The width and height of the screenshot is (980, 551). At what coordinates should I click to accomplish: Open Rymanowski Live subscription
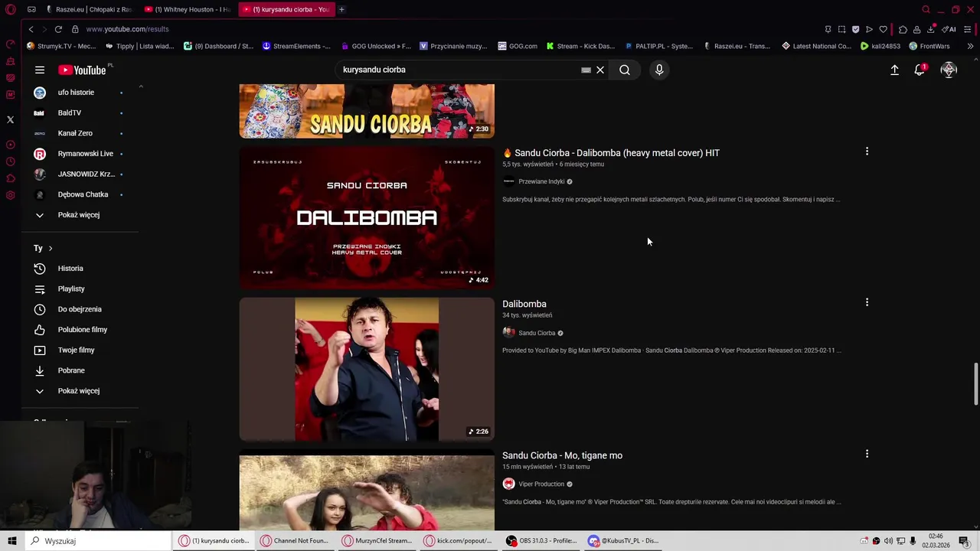85,154
